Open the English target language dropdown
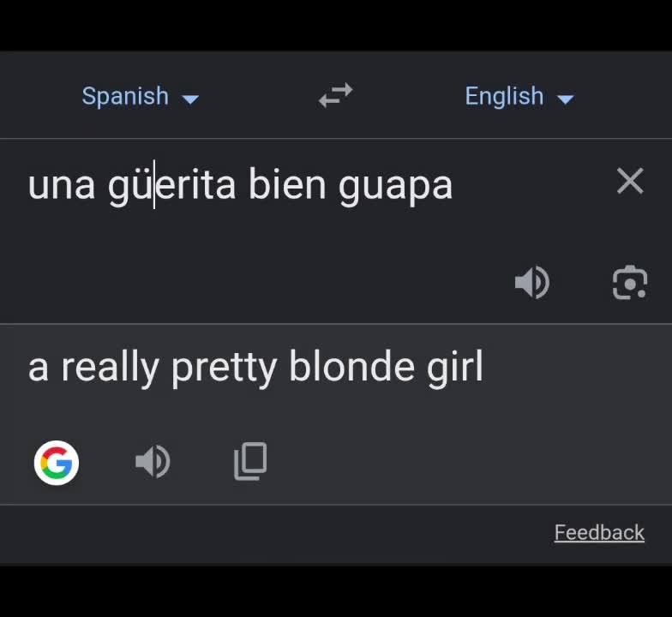This screenshot has height=617, width=672. coord(519,96)
